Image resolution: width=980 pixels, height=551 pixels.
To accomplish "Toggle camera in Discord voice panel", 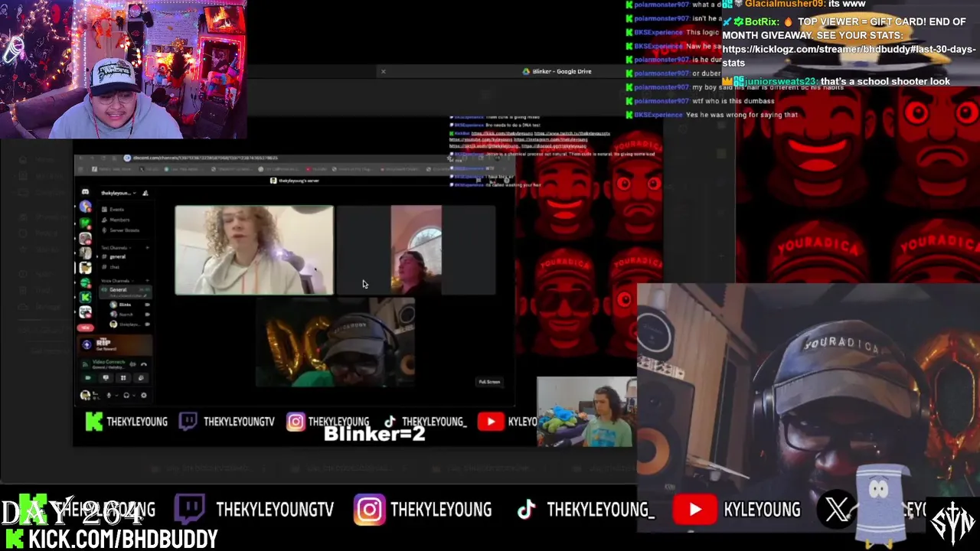I will click(88, 378).
